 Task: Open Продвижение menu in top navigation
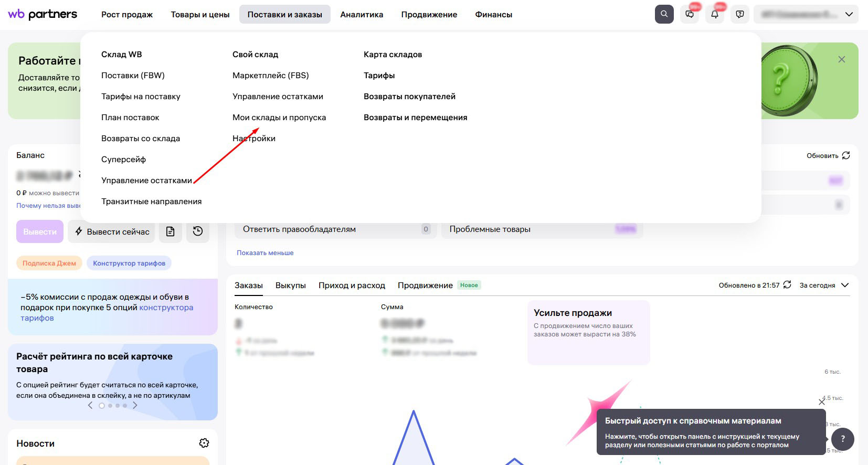pyautogui.click(x=429, y=15)
